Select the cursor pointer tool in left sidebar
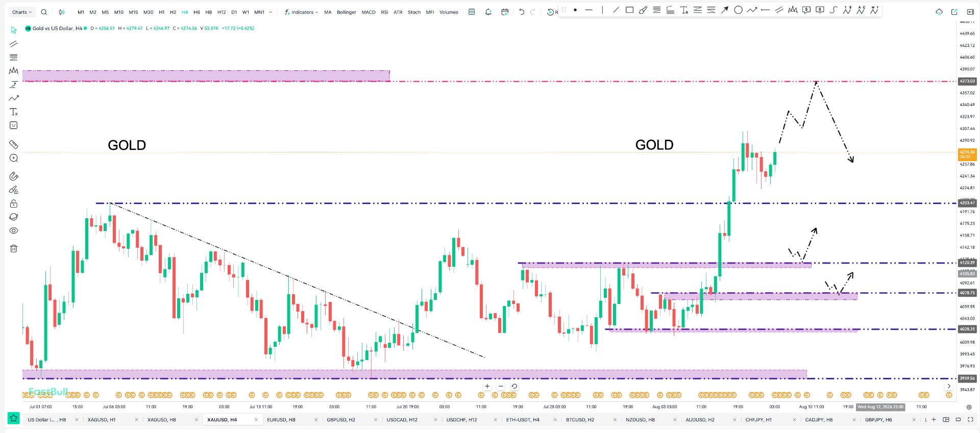This screenshot has width=980, height=433. point(14,30)
